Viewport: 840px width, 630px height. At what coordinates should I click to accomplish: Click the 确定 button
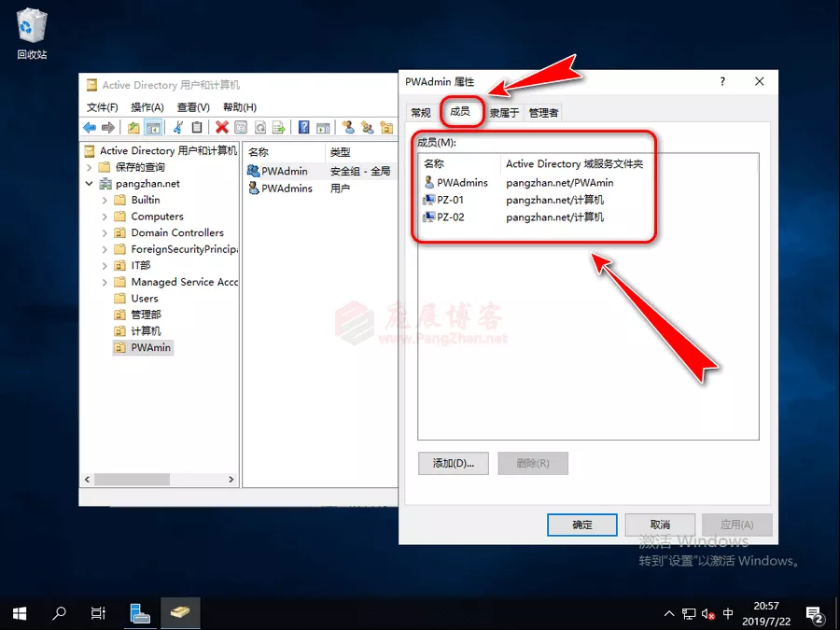click(x=581, y=525)
